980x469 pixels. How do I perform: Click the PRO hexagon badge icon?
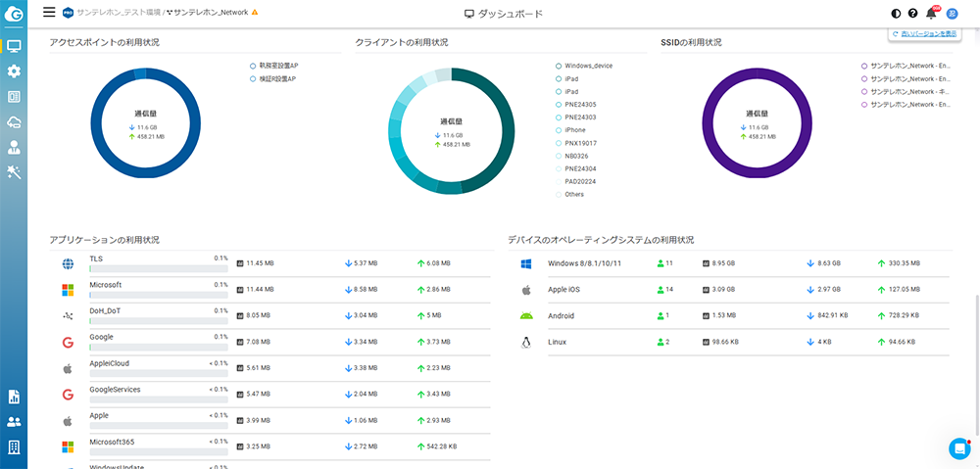click(x=68, y=12)
